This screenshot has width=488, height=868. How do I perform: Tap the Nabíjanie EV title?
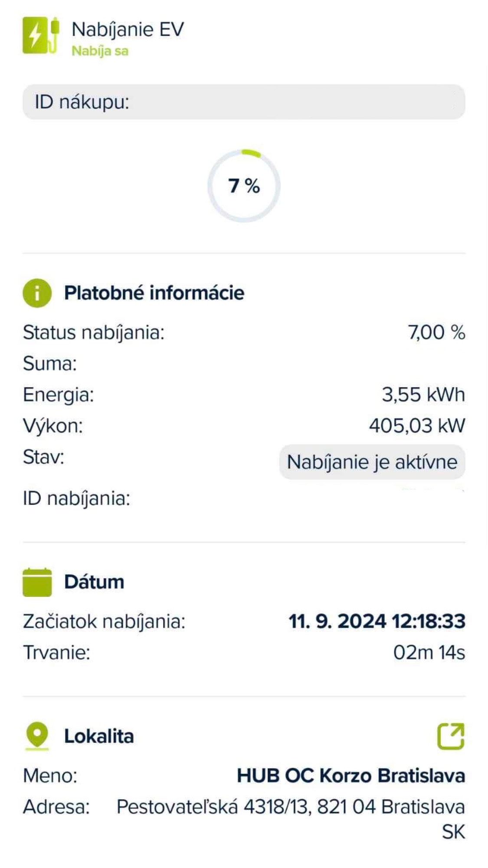tap(128, 30)
